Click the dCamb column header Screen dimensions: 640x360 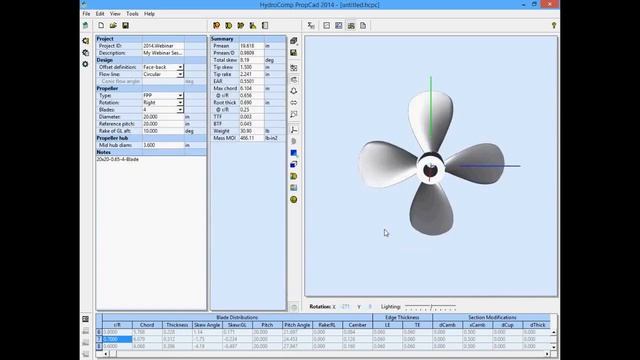coord(447,325)
